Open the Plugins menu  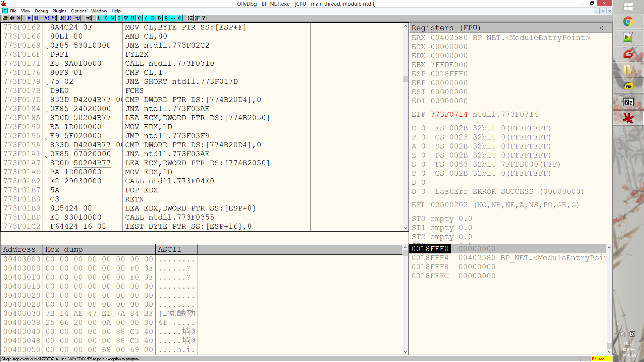pyautogui.click(x=59, y=11)
